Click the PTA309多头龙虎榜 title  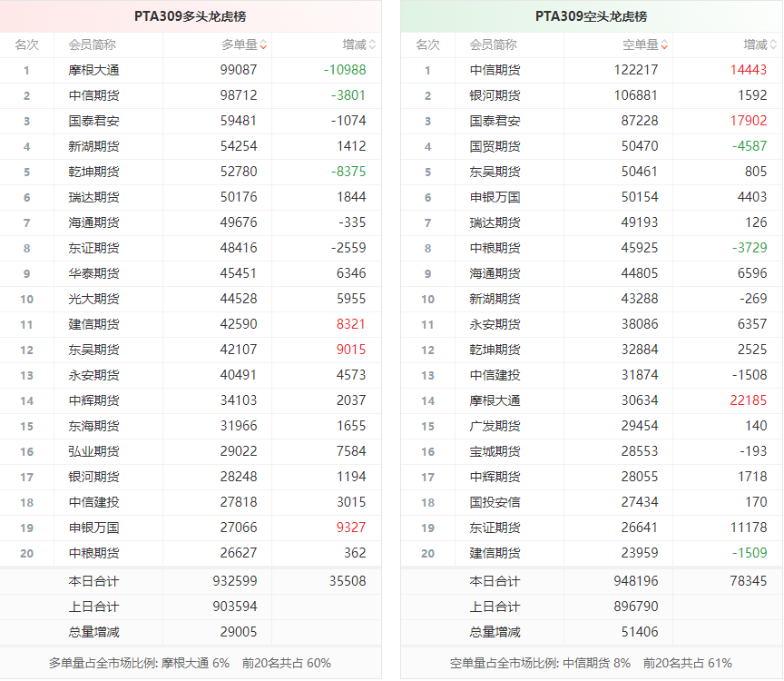[x=190, y=16]
